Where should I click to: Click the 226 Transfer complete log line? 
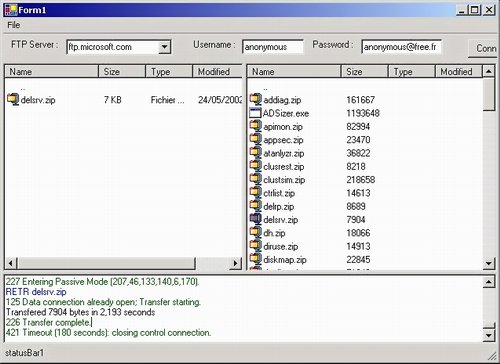(48, 322)
